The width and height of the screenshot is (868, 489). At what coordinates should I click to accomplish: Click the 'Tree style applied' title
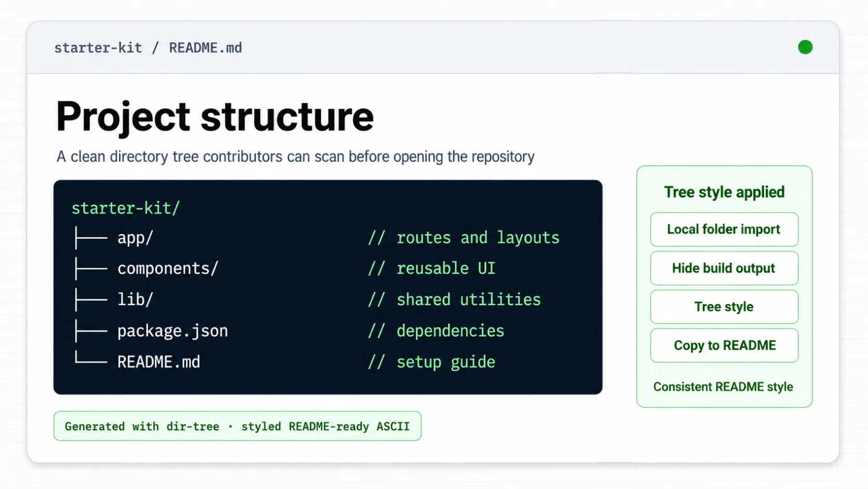pos(724,192)
